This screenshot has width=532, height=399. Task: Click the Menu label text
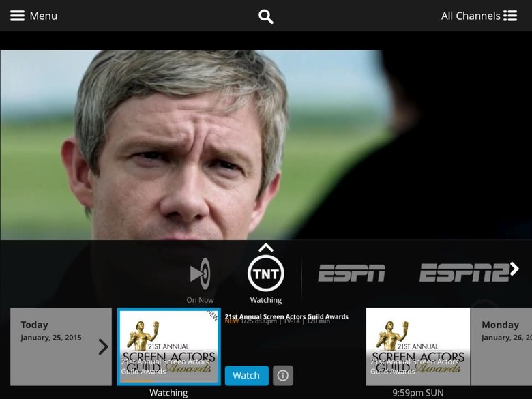(44, 16)
